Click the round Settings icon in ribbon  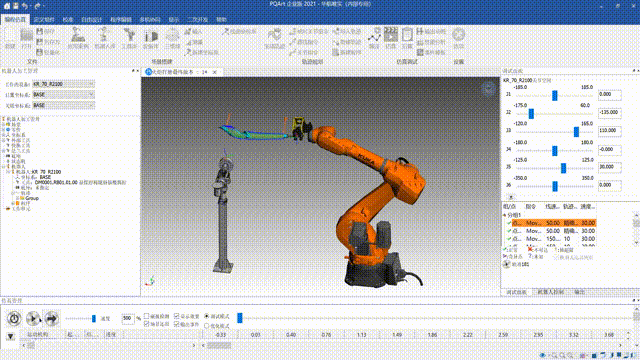[458, 35]
